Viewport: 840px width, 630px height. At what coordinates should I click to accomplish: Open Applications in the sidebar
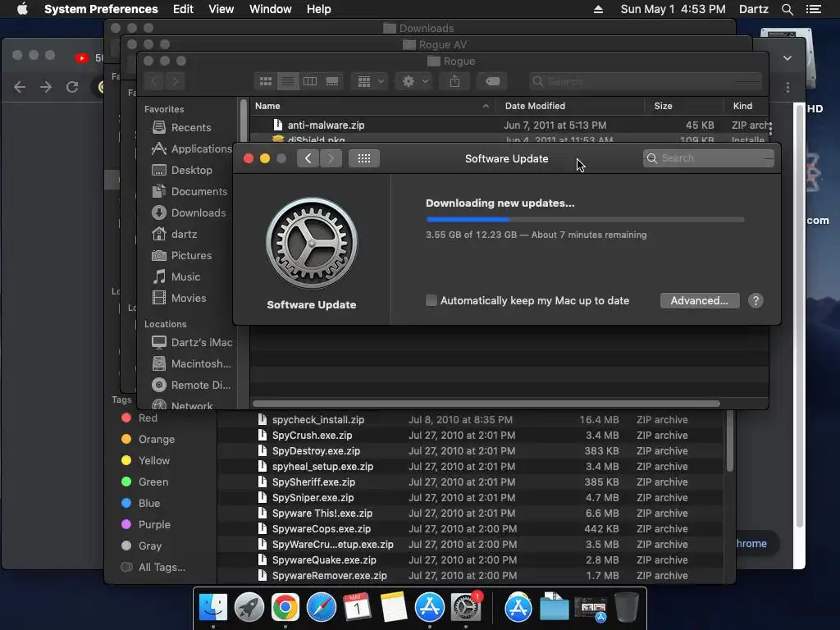point(192,149)
